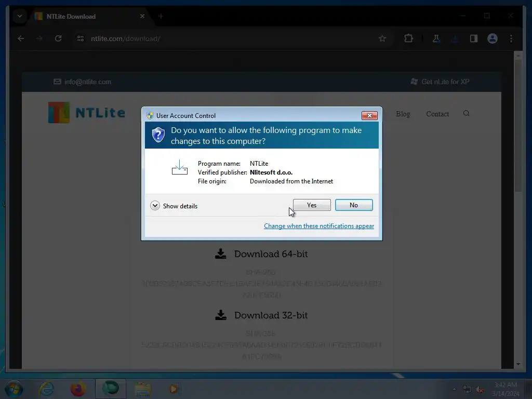Click the NTLite installer program icon in dialog
Viewport: 532px width, 399px height.
pyautogui.click(x=179, y=167)
